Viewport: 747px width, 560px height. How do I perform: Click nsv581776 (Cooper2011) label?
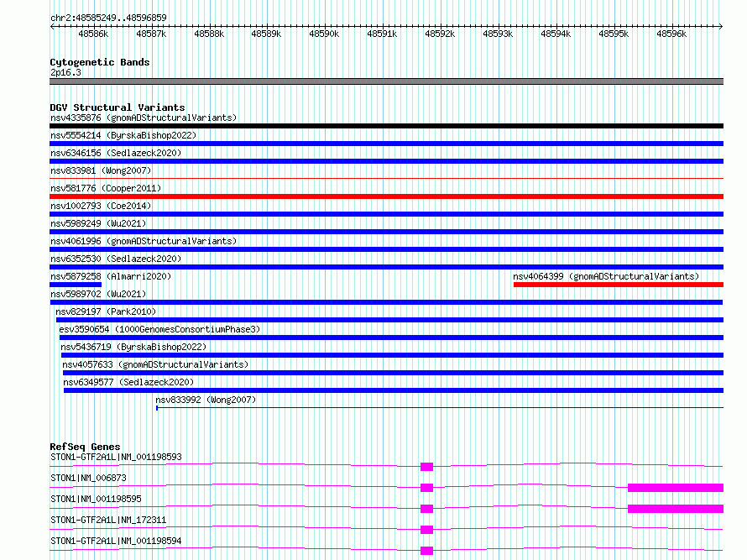click(106, 188)
